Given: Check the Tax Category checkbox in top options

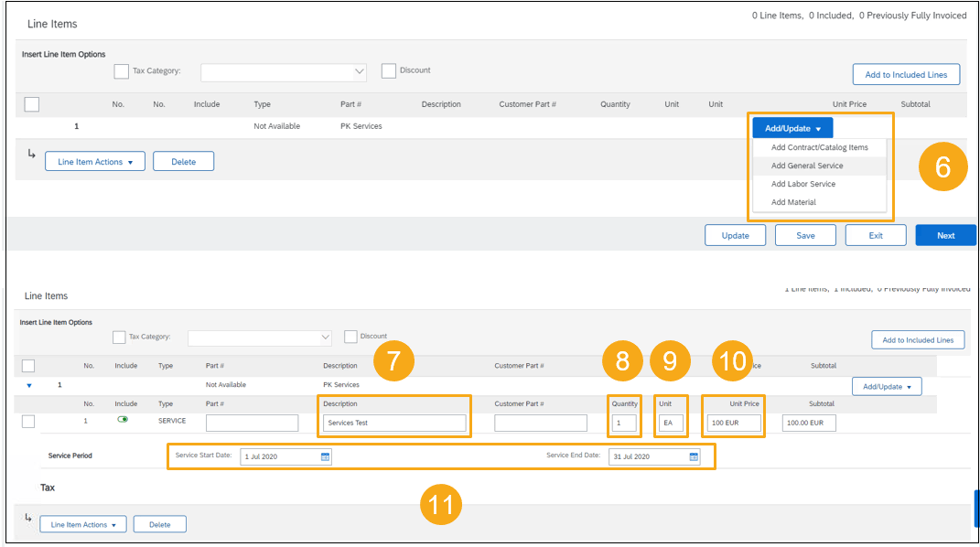Looking at the screenshot, I should pyautogui.click(x=121, y=71).
